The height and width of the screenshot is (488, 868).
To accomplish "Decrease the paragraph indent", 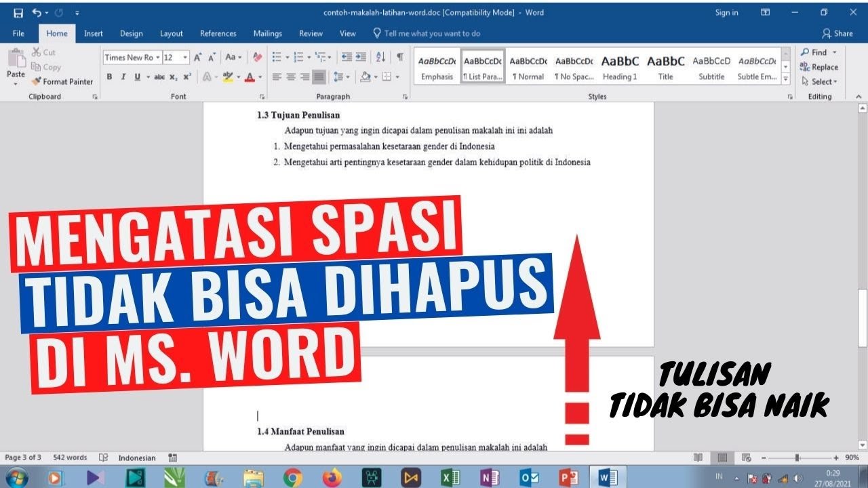I will (347, 58).
